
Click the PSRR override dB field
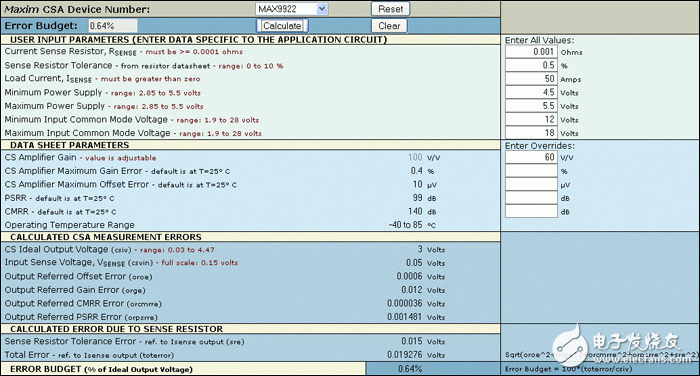pos(531,198)
